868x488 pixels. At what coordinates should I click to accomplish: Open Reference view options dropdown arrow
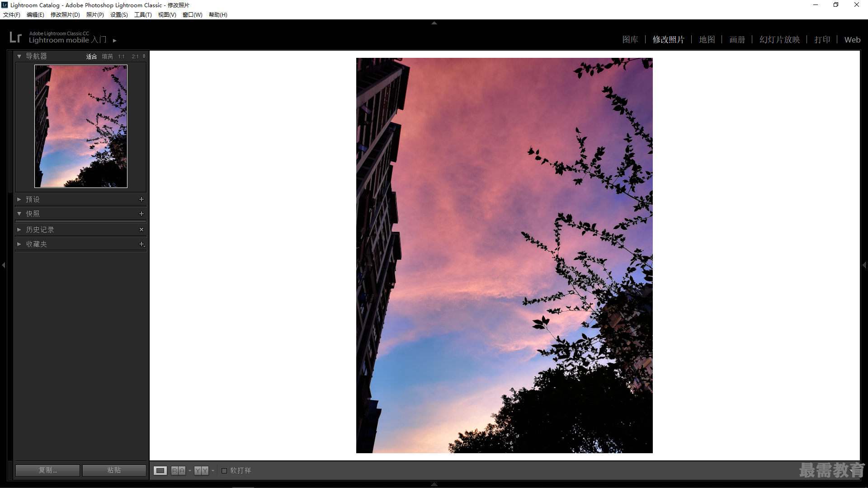[190, 471]
